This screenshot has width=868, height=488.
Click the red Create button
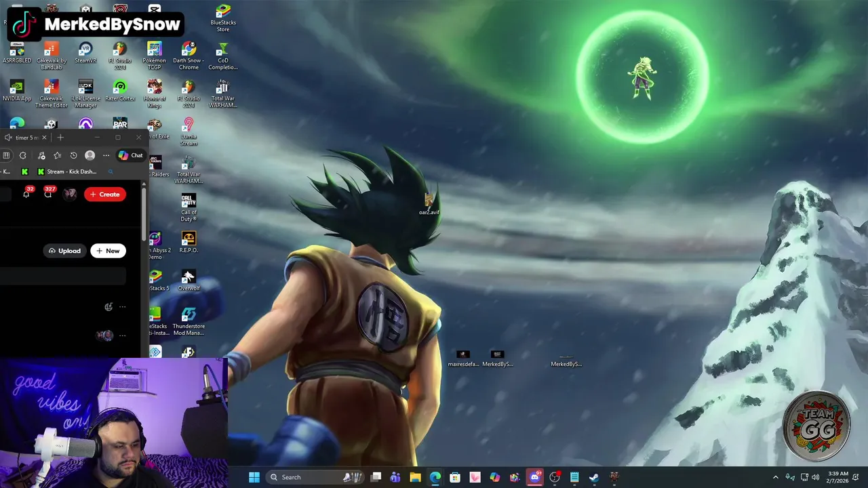[x=105, y=195]
